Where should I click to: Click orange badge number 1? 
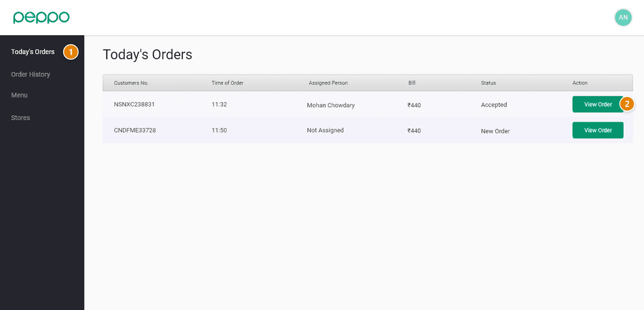(71, 52)
